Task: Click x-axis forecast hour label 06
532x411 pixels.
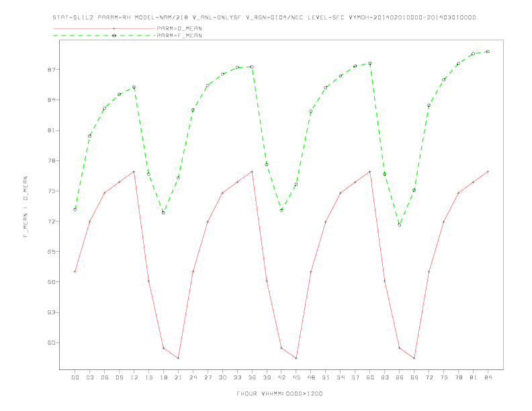Action: point(105,377)
